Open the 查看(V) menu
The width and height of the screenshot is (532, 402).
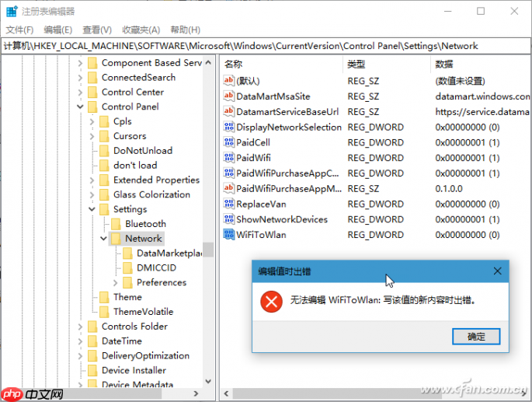click(97, 30)
